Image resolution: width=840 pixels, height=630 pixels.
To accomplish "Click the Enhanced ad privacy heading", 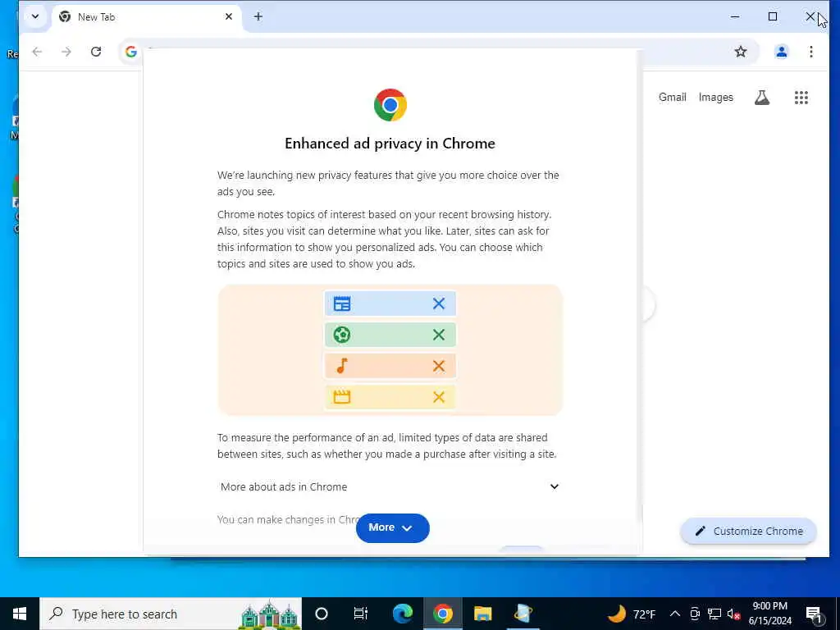I will point(390,144).
